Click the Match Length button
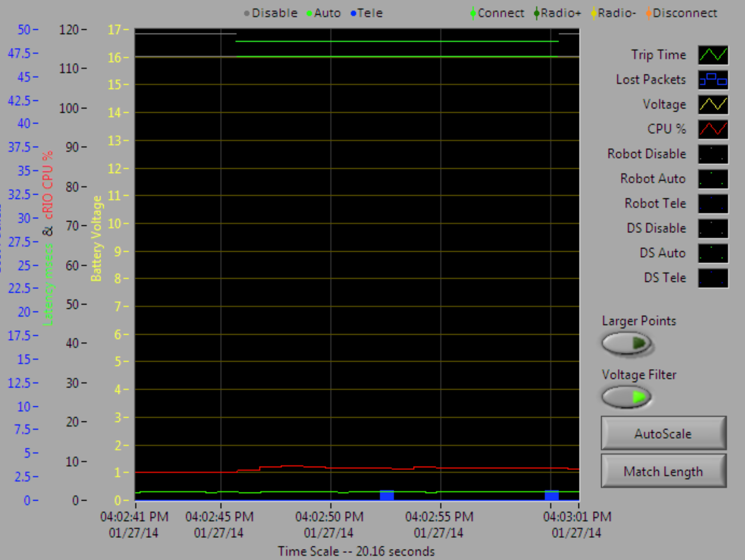This screenshot has height=560, width=745. pyautogui.click(x=663, y=471)
